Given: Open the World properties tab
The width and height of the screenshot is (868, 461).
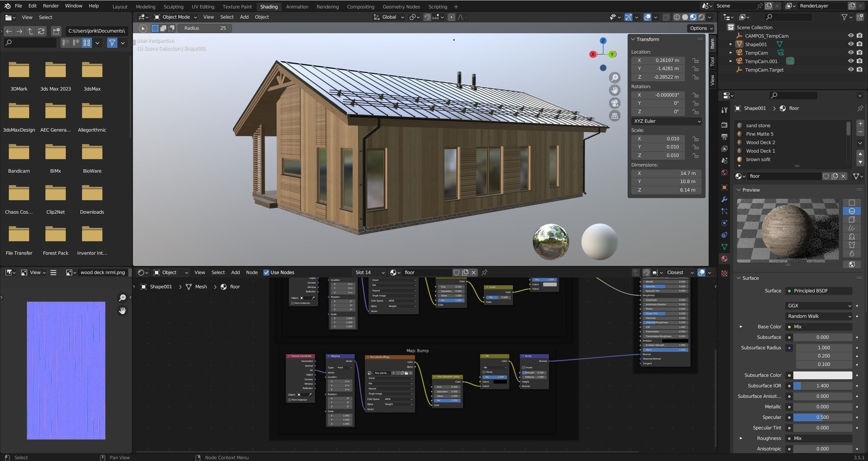Looking at the screenshot, I should 724,173.
